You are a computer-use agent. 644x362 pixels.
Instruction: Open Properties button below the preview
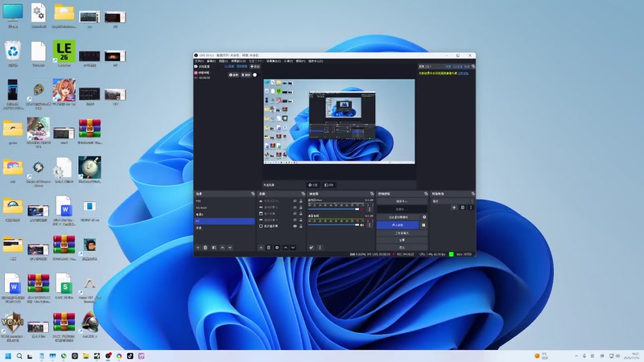(313, 185)
